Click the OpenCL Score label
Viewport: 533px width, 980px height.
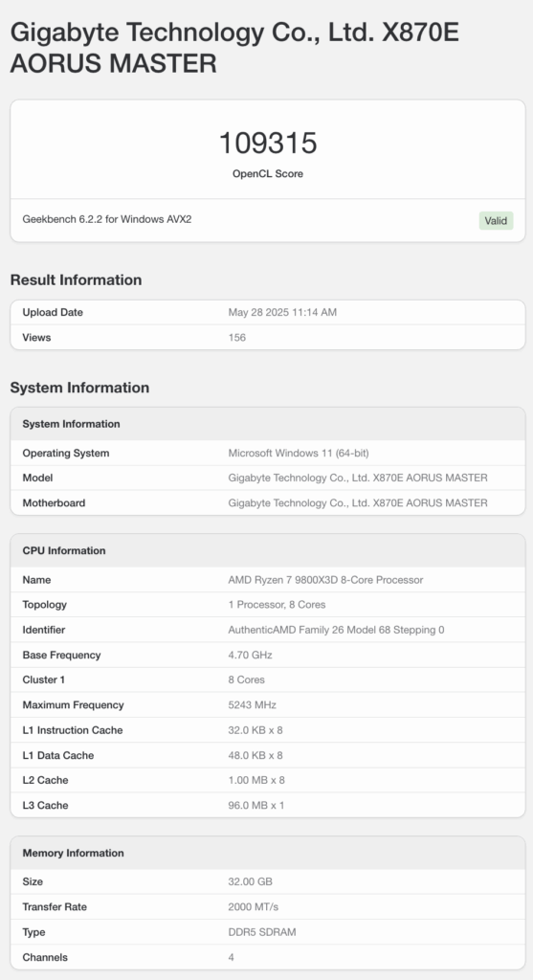268,174
